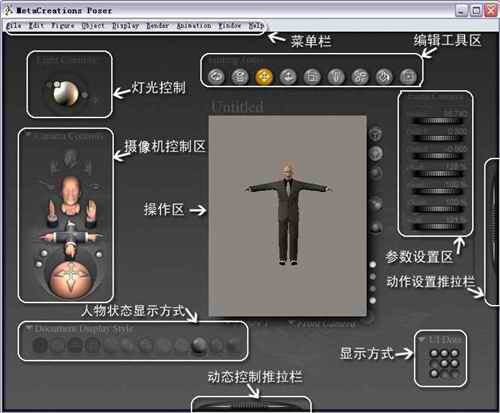The height and width of the screenshot is (413, 500).
Task: Open the File menu
Action: (14, 25)
